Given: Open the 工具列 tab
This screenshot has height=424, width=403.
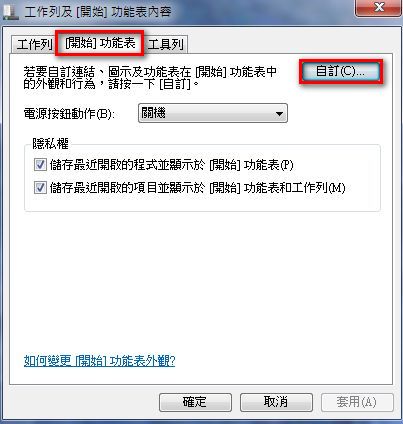Looking at the screenshot, I should 166,44.
